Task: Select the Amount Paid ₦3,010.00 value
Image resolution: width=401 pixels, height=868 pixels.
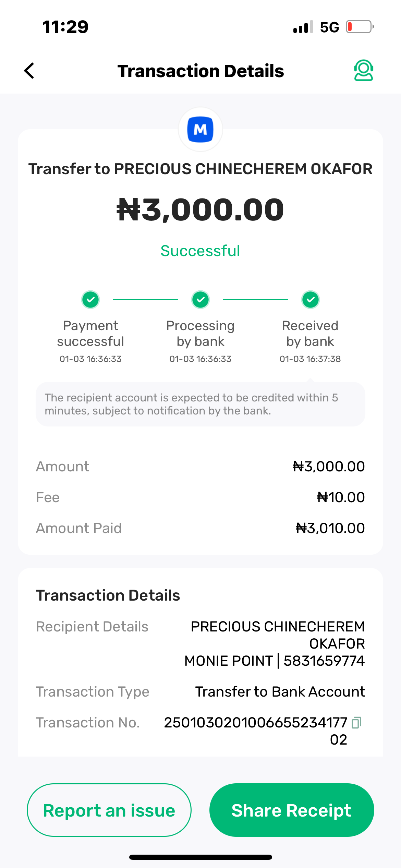Action: [330, 528]
